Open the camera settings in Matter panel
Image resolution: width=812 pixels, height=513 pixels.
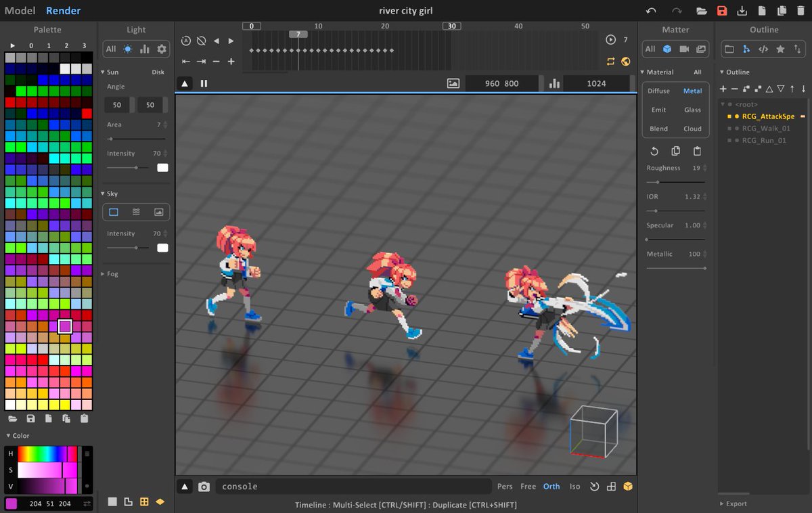click(x=684, y=49)
